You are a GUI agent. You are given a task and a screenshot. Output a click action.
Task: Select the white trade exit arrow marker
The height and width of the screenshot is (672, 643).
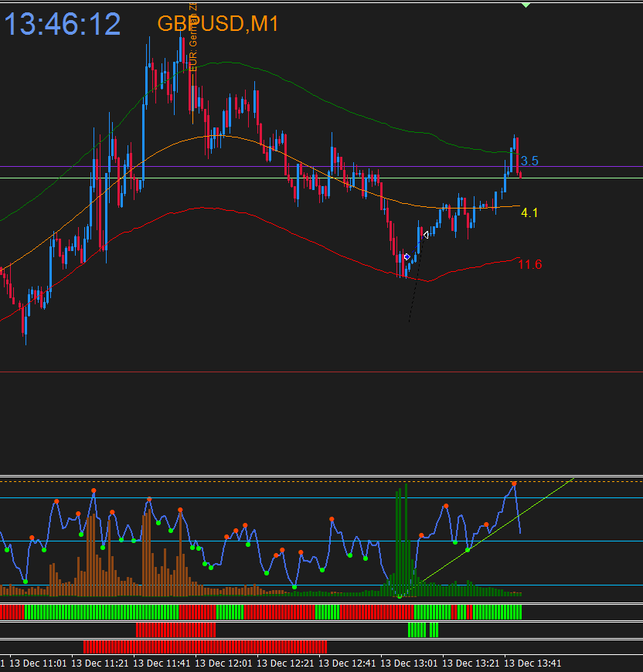[x=425, y=235]
